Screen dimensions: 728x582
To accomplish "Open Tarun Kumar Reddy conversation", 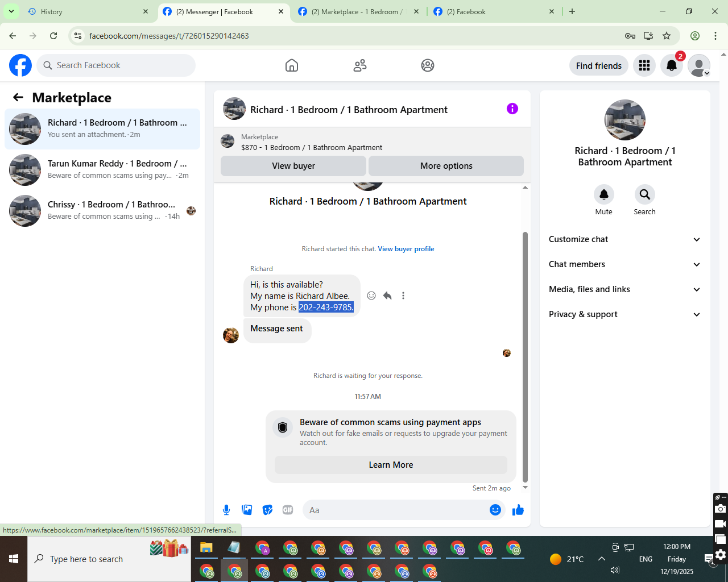I will [x=102, y=170].
